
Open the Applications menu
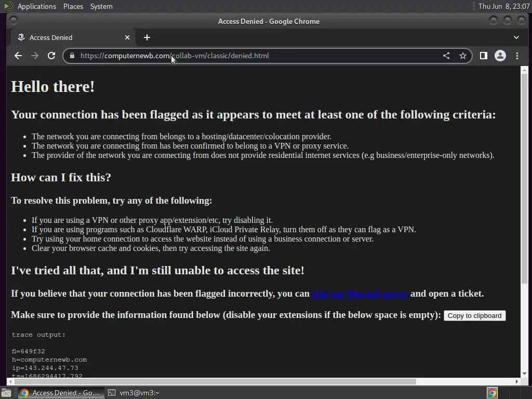pos(37,6)
